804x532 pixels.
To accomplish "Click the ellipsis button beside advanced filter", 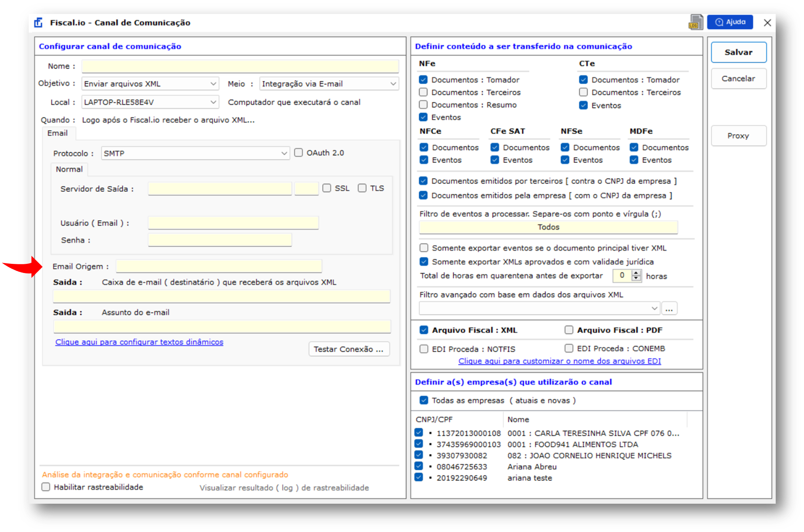I will (x=669, y=308).
